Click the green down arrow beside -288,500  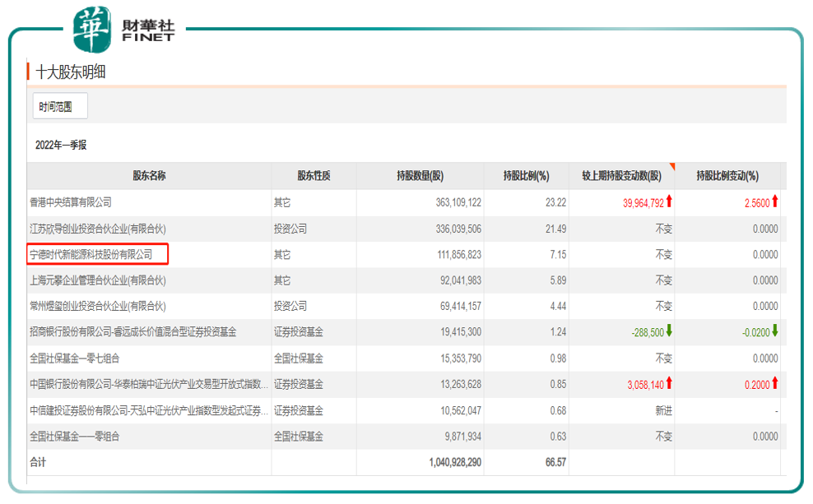669,331
